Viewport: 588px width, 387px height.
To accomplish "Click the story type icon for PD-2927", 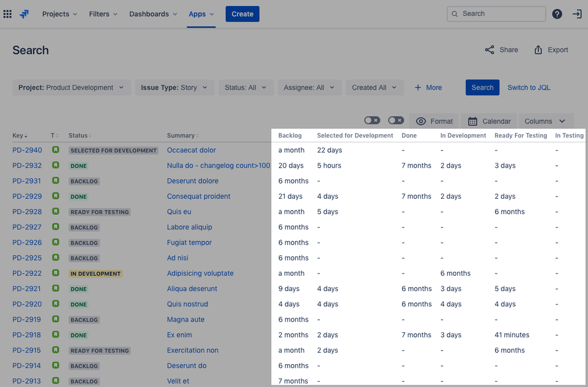I will click(55, 226).
